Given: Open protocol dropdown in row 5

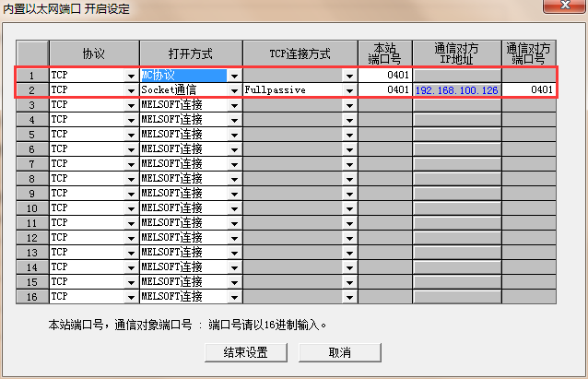Looking at the screenshot, I should tap(131, 135).
